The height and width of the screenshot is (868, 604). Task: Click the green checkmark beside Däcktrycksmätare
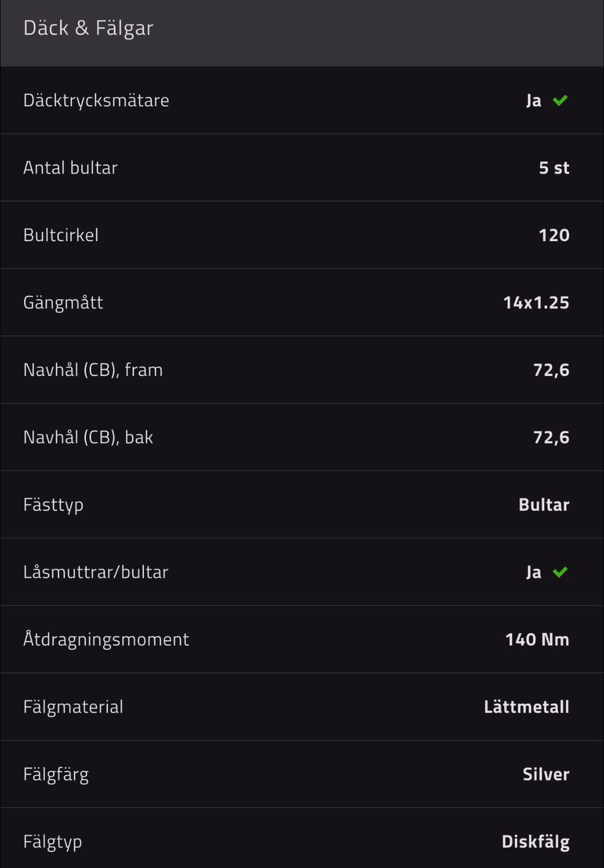[560, 100]
